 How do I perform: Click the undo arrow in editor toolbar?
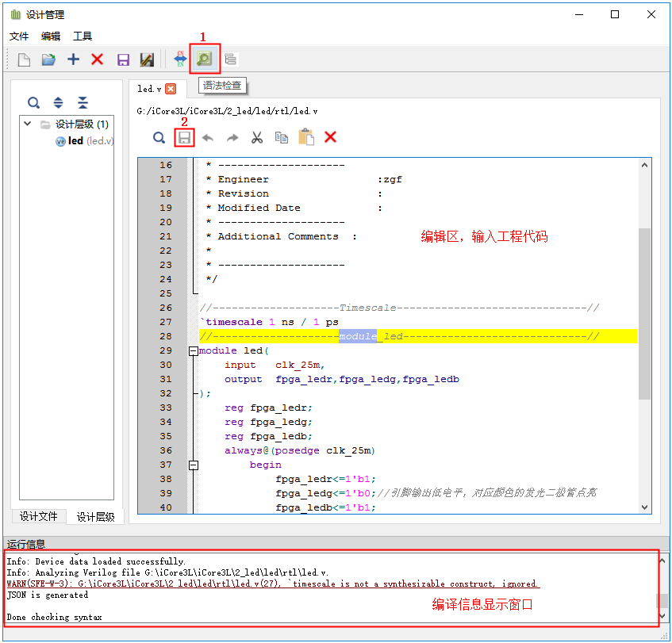coord(208,137)
